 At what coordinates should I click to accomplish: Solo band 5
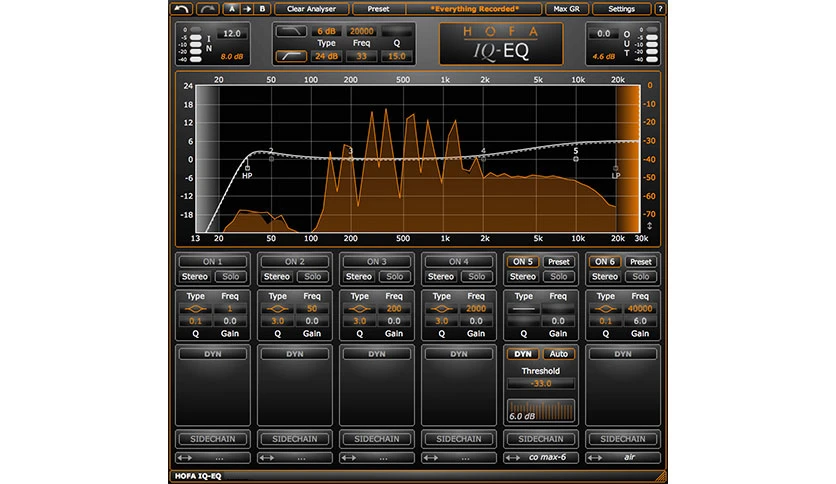pyautogui.click(x=559, y=277)
